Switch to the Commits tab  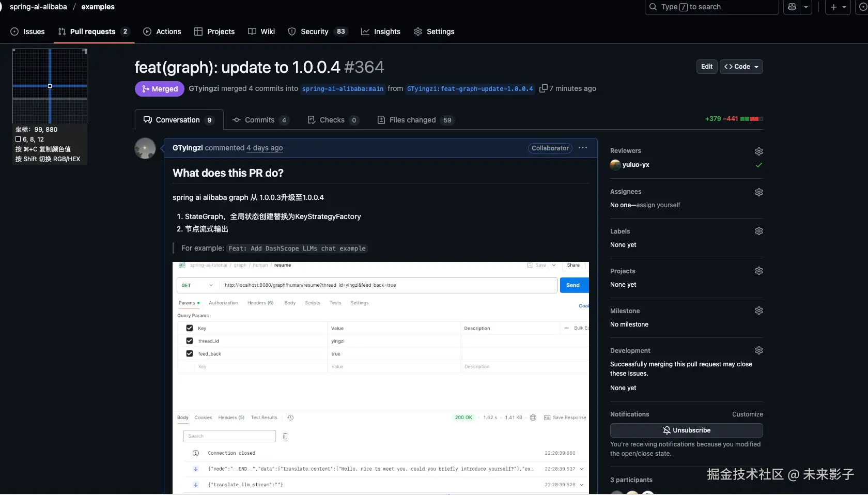click(x=260, y=120)
